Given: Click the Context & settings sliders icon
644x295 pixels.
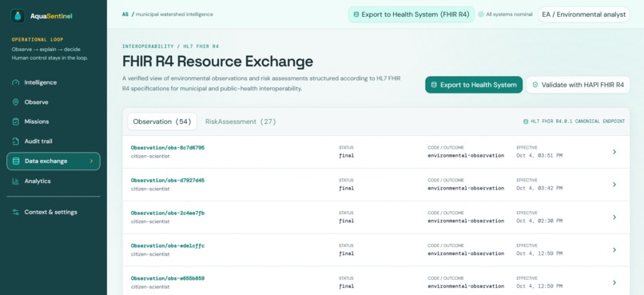Looking at the screenshot, I should tap(16, 212).
